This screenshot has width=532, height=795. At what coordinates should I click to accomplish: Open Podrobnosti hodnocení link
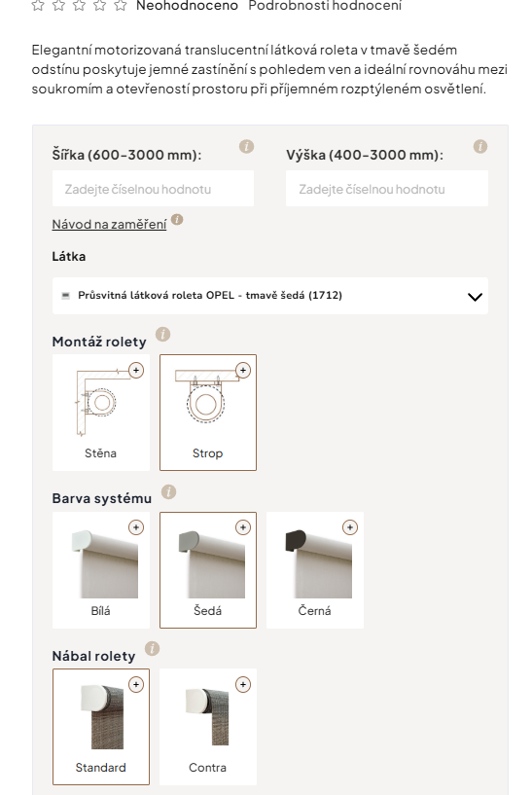325,6
